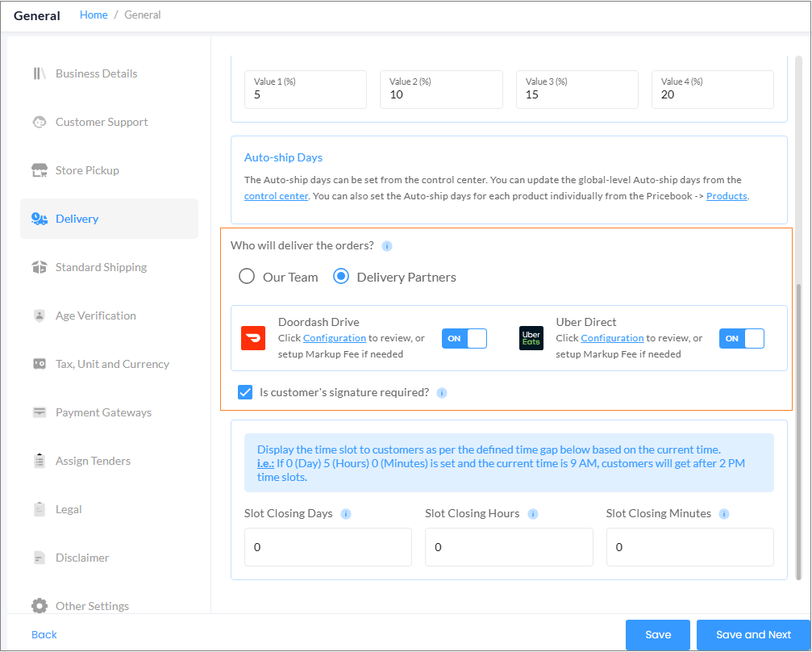Image resolution: width=812 pixels, height=652 pixels.
Task: Click the Other Settings gear icon
Action: pos(40,606)
